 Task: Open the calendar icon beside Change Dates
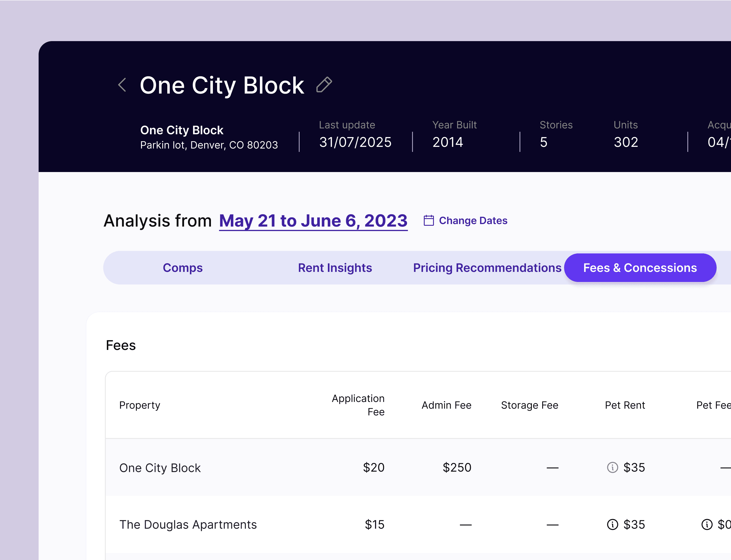pos(429,220)
